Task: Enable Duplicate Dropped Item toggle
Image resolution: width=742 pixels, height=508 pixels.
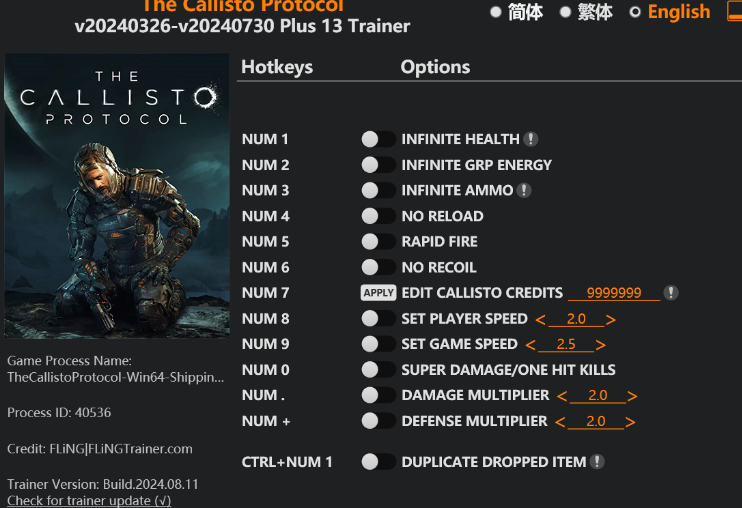Action: pos(378,462)
